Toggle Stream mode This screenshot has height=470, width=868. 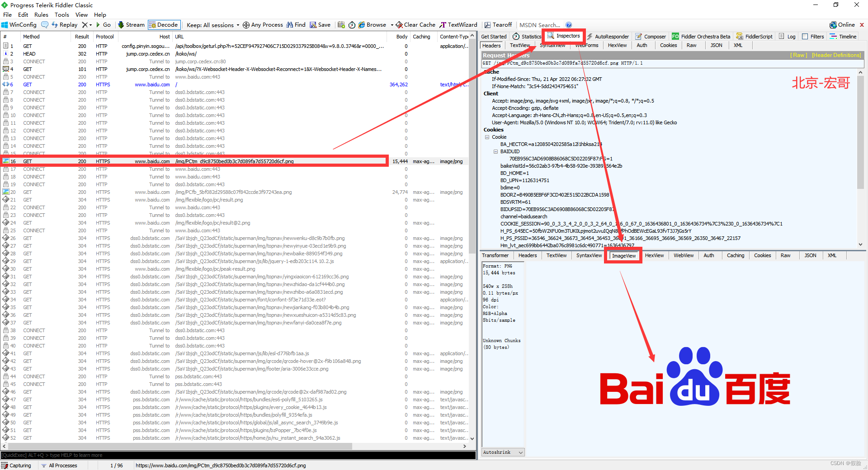(x=131, y=25)
